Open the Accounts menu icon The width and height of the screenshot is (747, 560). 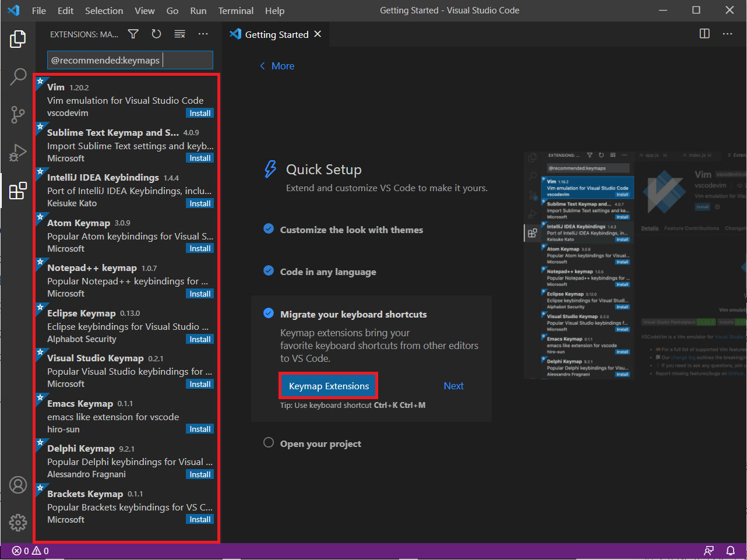coord(18,485)
